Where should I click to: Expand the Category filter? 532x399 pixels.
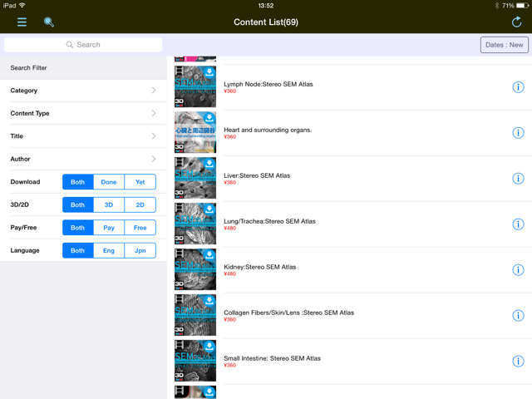83,91
